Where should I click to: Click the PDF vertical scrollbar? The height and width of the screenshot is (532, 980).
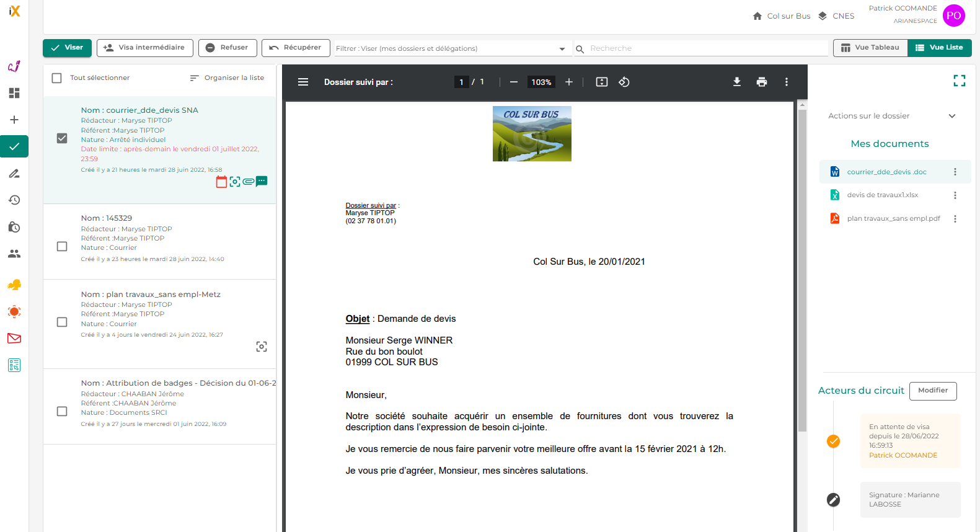pyautogui.click(x=802, y=270)
